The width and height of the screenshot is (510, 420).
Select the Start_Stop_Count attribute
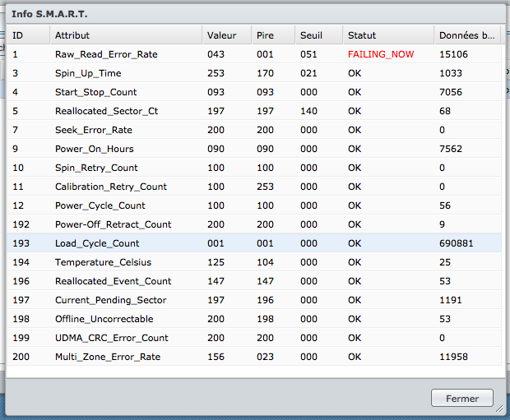(96, 92)
